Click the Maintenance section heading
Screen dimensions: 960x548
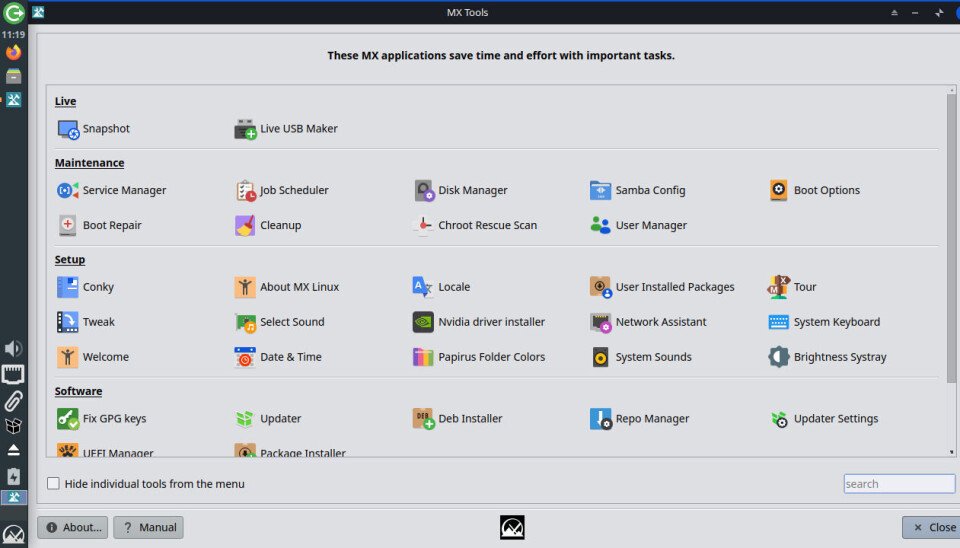89,163
